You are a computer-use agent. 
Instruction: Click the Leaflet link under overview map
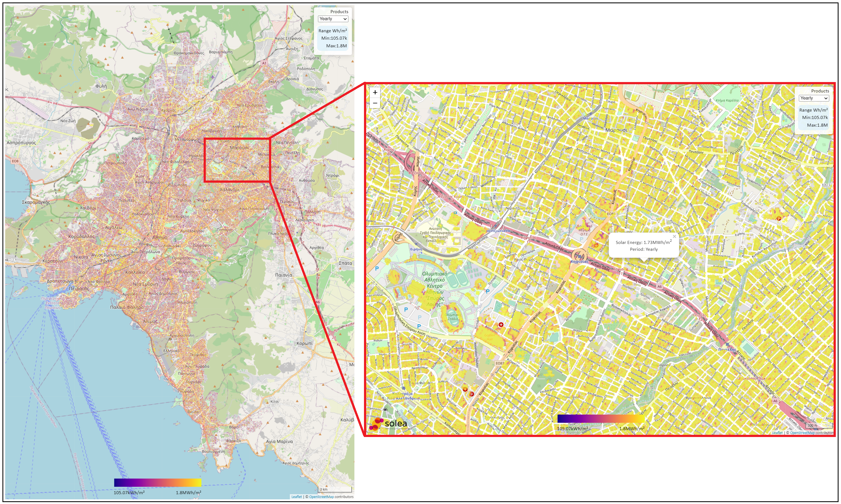pos(296,497)
